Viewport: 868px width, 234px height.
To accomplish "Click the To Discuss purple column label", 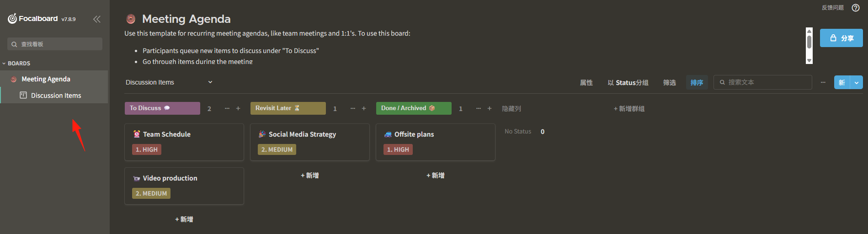I will tap(162, 108).
